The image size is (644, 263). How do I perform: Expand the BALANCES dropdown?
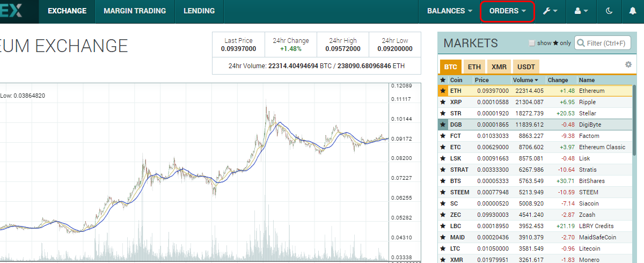[449, 11]
